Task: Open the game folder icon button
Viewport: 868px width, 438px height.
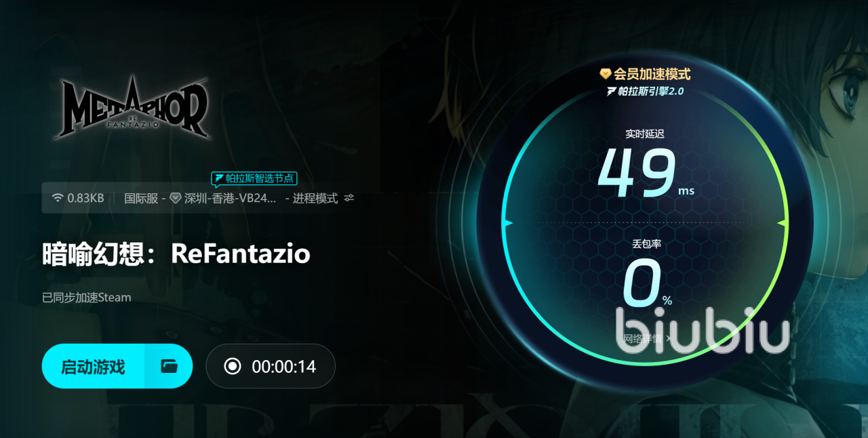Action: [169, 366]
